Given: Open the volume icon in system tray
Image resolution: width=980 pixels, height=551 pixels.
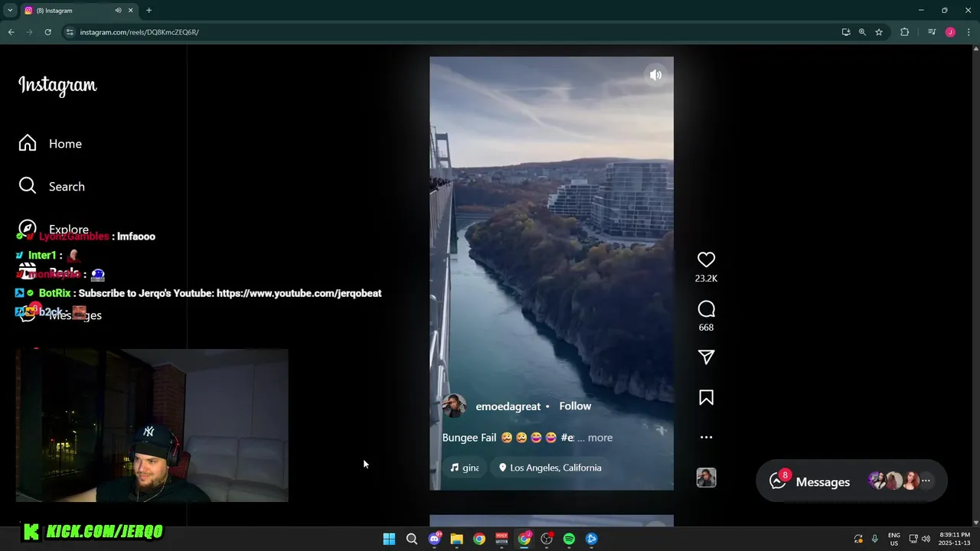Looking at the screenshot, I should pos(926,539).
